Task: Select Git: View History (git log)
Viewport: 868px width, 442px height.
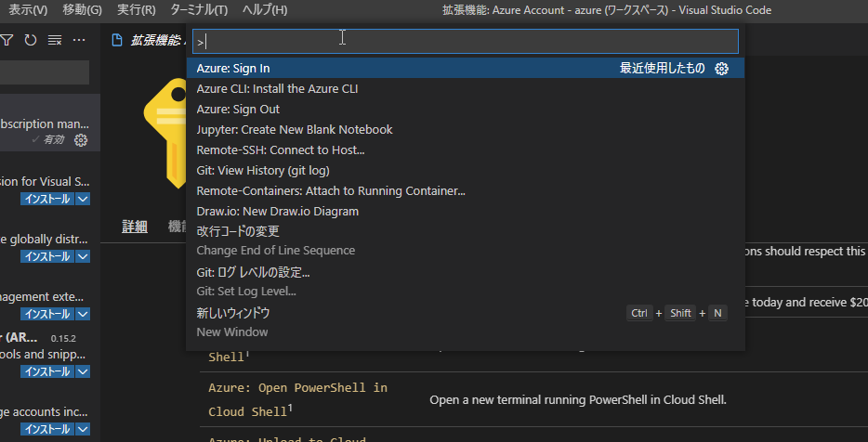Action: point(465,170)
